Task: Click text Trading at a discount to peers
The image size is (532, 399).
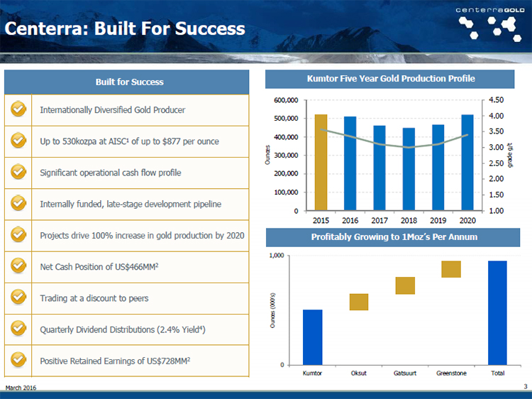Action: [94, 298]
